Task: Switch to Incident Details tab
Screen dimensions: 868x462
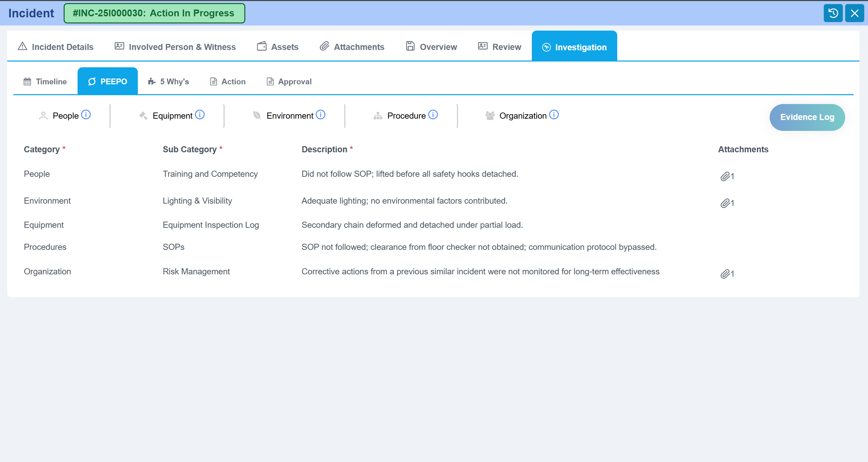Action: [x=55, y=47]
